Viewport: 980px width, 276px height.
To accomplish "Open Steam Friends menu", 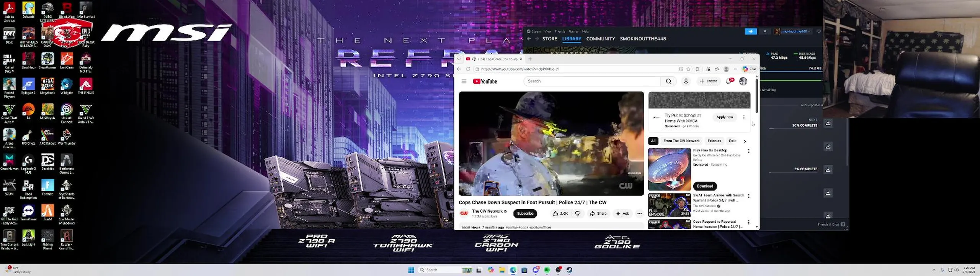I will pos(560,31).
